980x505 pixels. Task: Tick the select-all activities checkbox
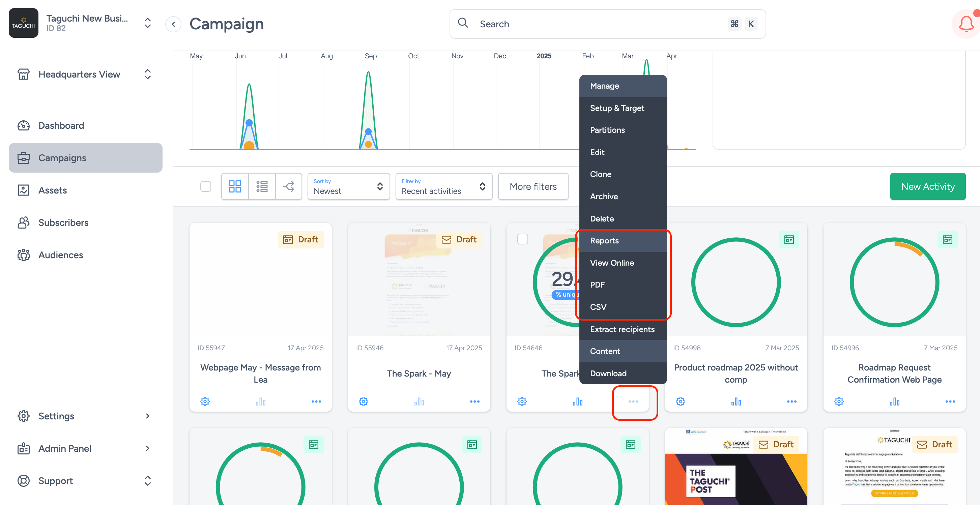205,186
